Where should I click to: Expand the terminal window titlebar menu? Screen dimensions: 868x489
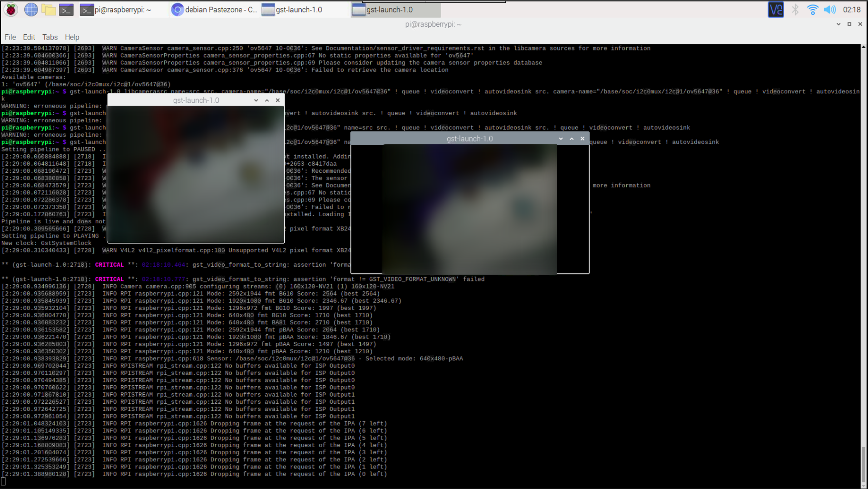tap(838, 24)
